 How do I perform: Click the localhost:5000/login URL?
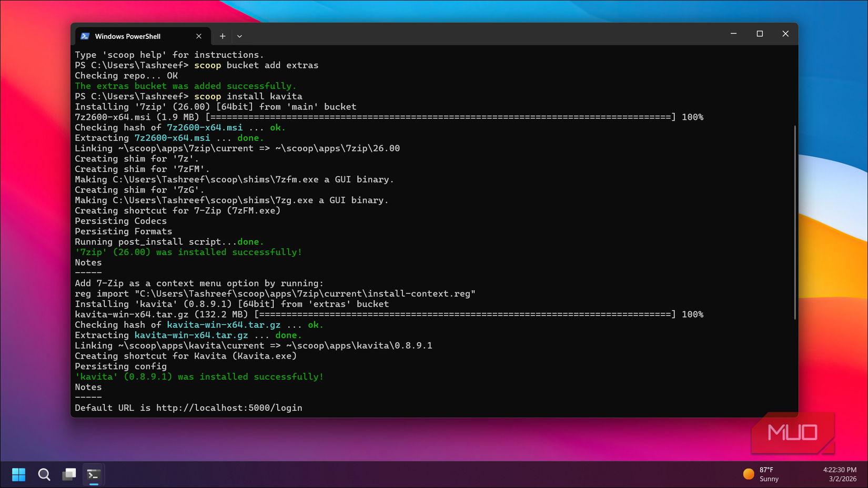(x=229, y=408)
